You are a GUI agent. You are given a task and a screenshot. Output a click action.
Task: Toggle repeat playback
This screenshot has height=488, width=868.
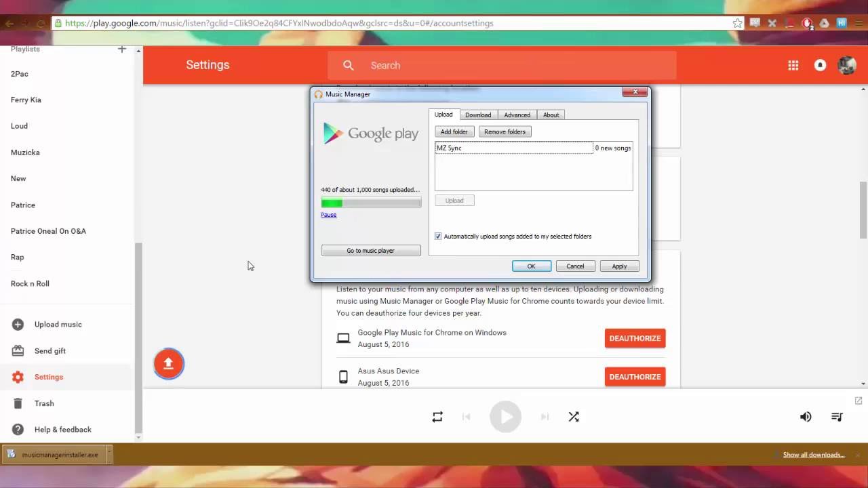[437, 417]
